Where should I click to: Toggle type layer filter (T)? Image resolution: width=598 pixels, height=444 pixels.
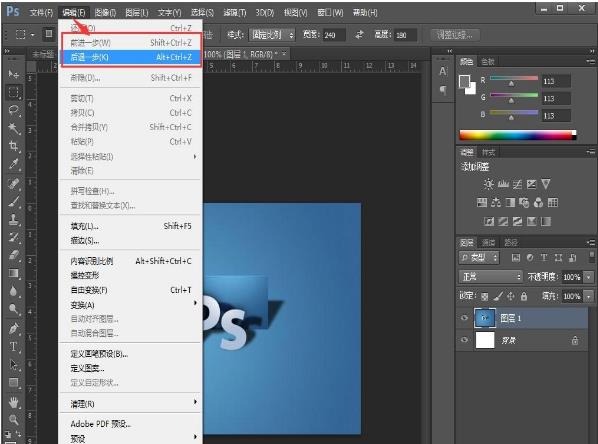(544, 258)
